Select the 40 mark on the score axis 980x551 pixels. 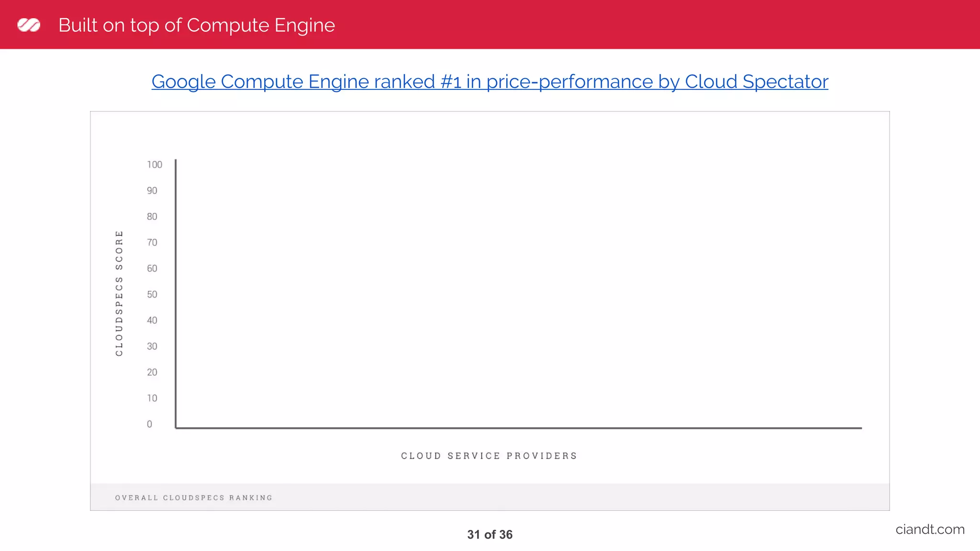click(x=152, y=320)
